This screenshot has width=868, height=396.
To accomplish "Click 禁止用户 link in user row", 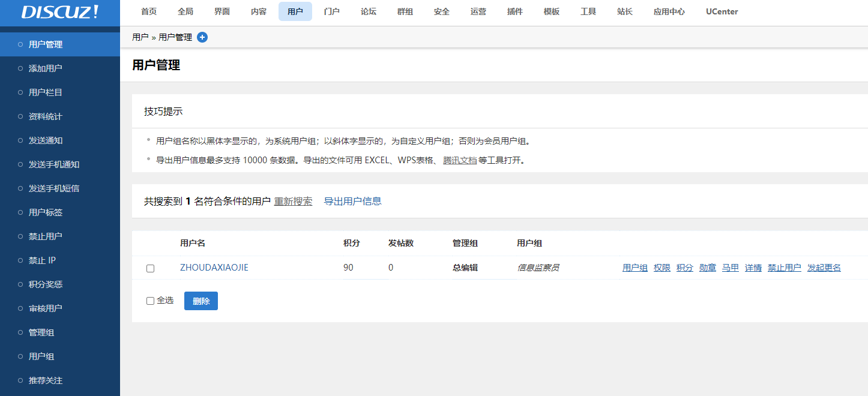I will click(x=784, y=268).
